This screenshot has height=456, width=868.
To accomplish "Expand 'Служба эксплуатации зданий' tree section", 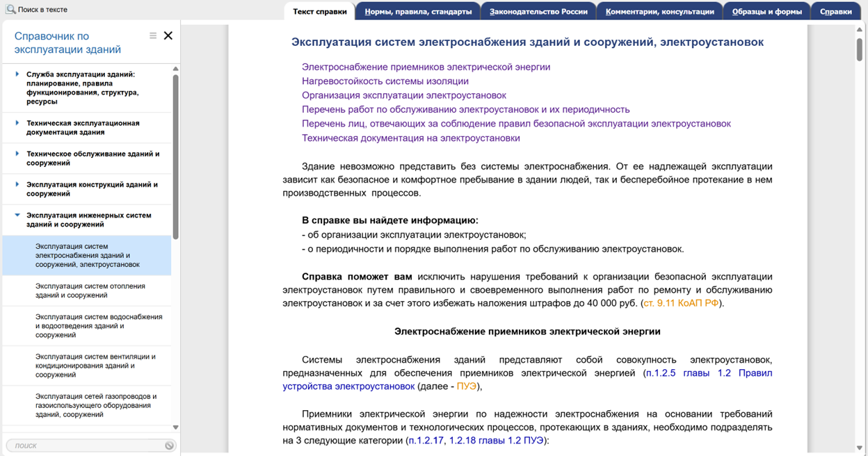I will coord(17,74).
